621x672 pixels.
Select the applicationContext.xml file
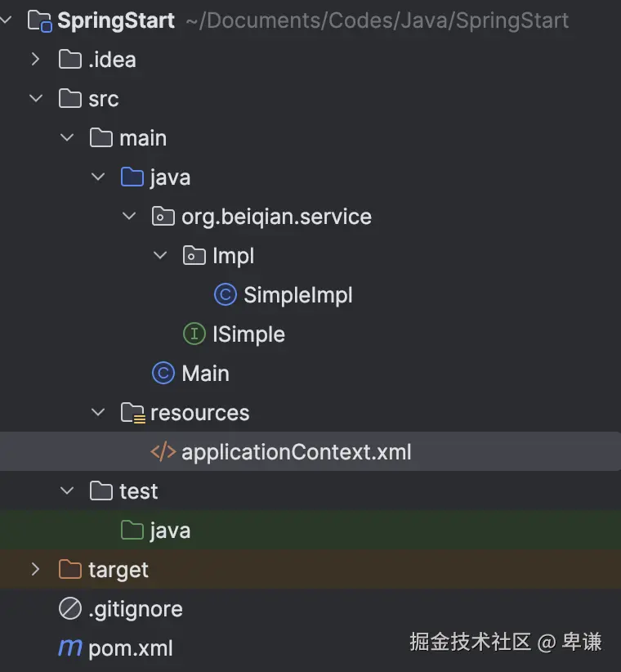pos(296,452)
